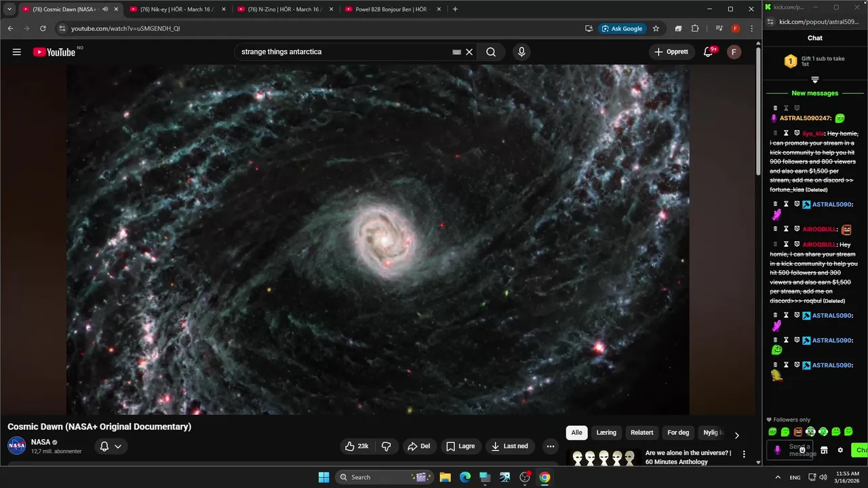
Task: Submit search with the magnifier button
Action: [x=491, y=52]
